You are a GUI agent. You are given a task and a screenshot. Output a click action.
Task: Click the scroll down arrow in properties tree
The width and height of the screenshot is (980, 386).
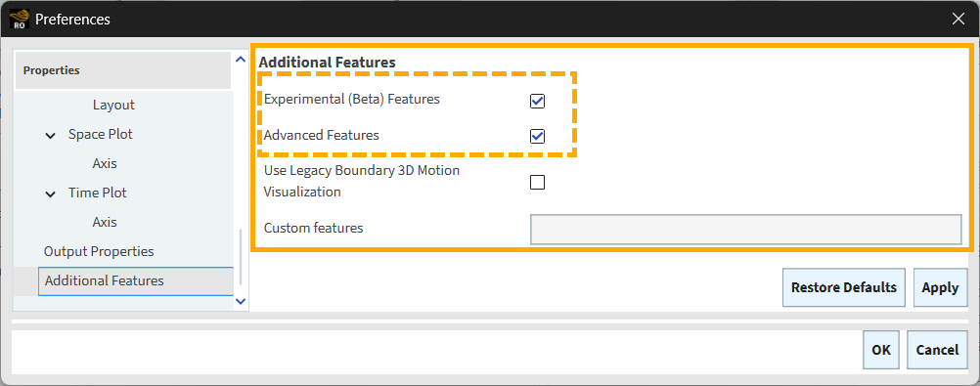tap(241, 302)
